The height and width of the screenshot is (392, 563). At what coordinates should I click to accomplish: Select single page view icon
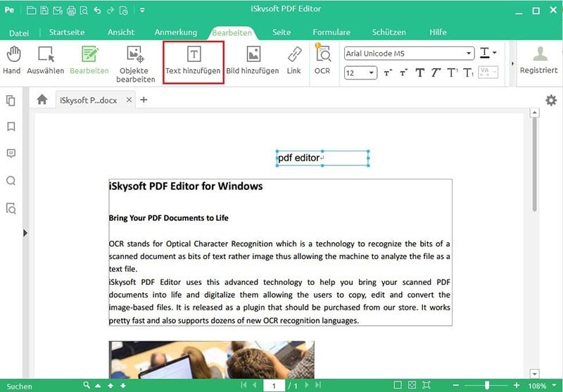398,385
